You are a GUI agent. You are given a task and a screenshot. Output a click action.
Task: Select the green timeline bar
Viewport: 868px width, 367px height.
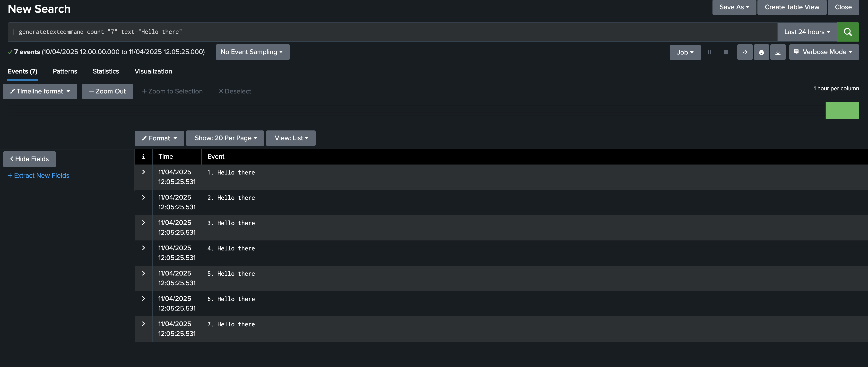(842, 110)
